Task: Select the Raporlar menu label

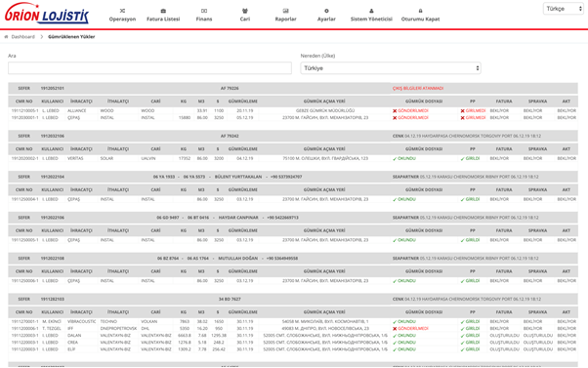Action: click(x=286, y=20)
